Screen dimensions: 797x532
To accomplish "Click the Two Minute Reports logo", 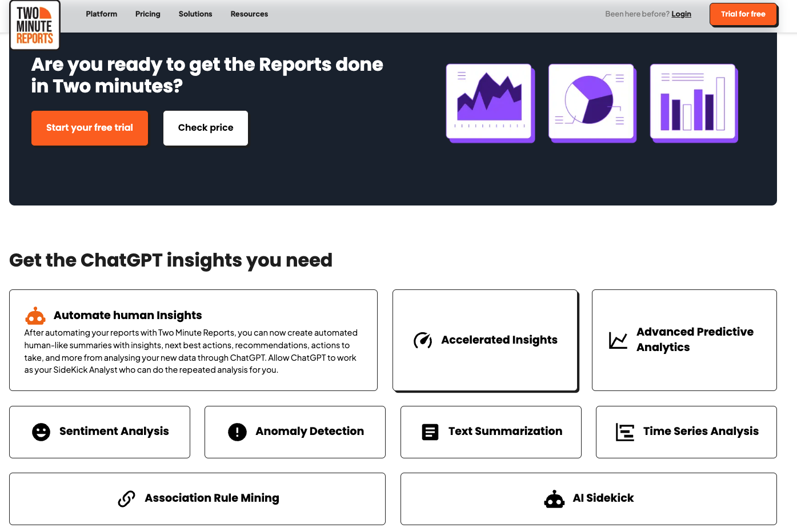I will coord(35,25).
